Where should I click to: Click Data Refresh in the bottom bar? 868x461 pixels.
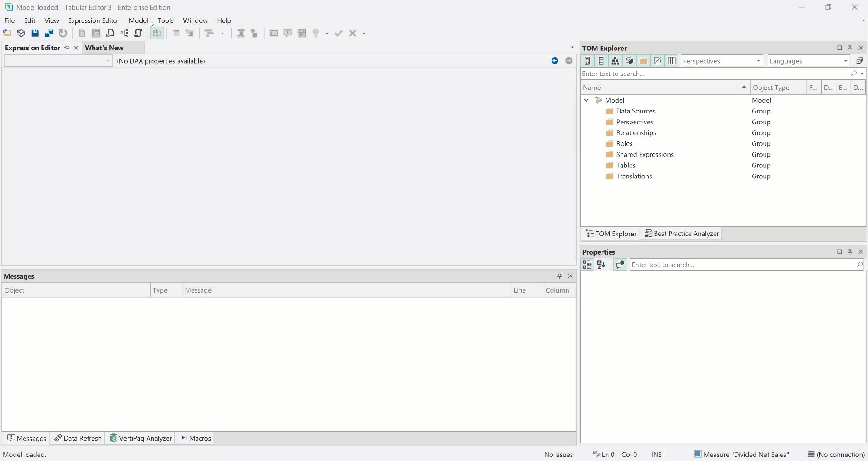(78, 438)
